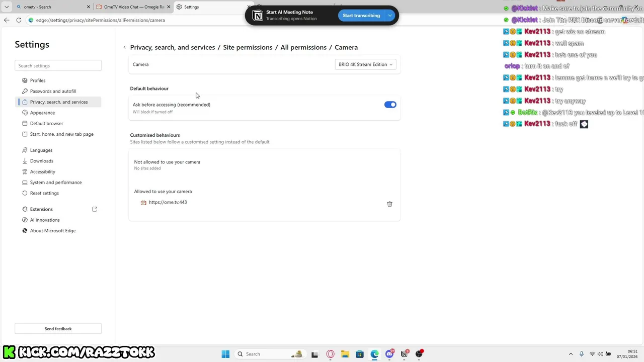Image resolution: width=644 pixels, height=362 pixels.
Task: Open System and performance settings
Action: pos(58,183)
